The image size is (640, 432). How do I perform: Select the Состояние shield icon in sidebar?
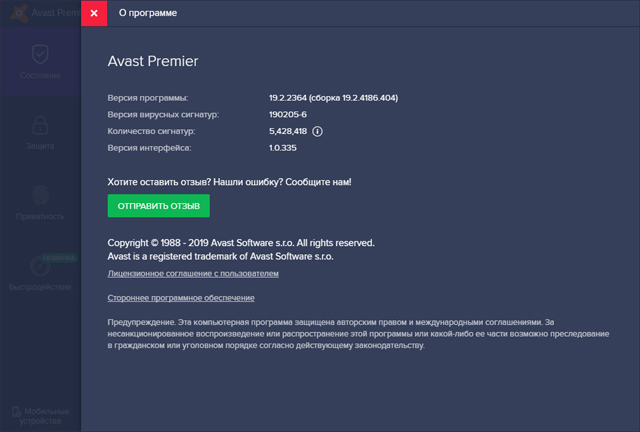(x=40, y=53)
